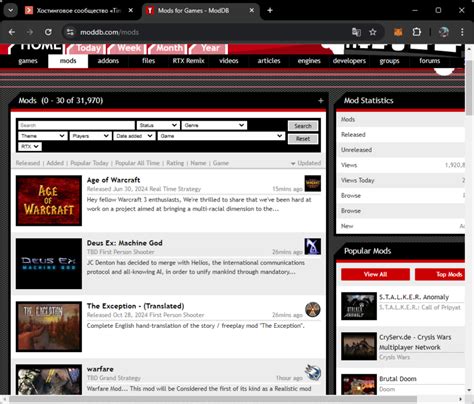Viewport: 474px width, 404px height.
Task: Open the RTX Remix navigation tab
Action: 188,61
